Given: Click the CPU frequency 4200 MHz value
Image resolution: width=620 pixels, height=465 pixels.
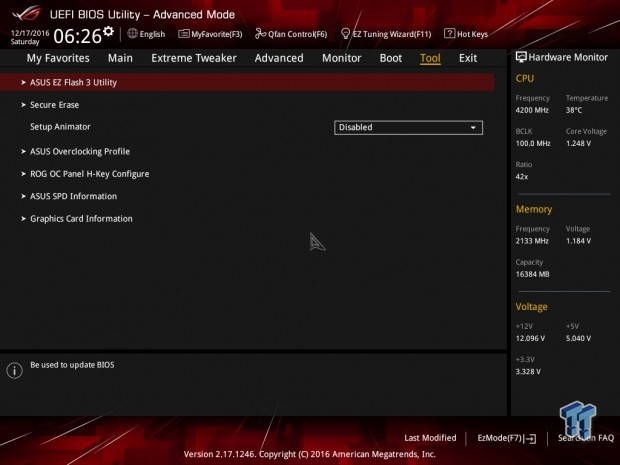Looking at the screenshot, I should (x=532, y=110).
